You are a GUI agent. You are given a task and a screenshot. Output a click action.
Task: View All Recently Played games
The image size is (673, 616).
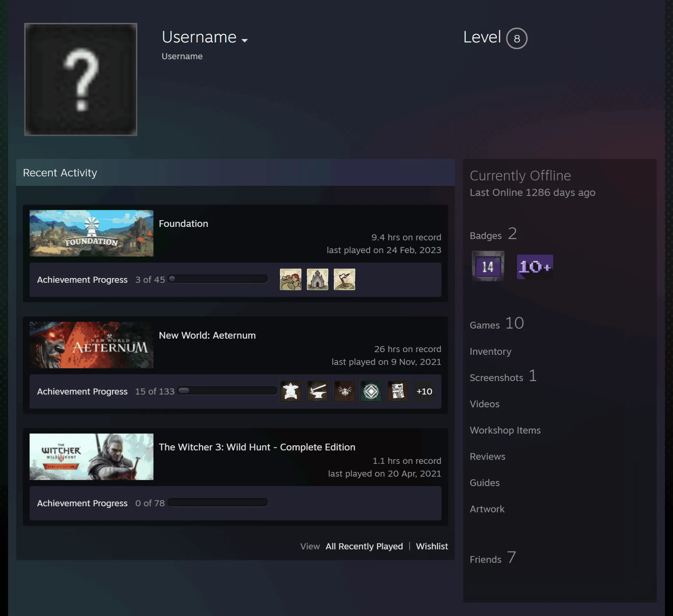(364, 546)
